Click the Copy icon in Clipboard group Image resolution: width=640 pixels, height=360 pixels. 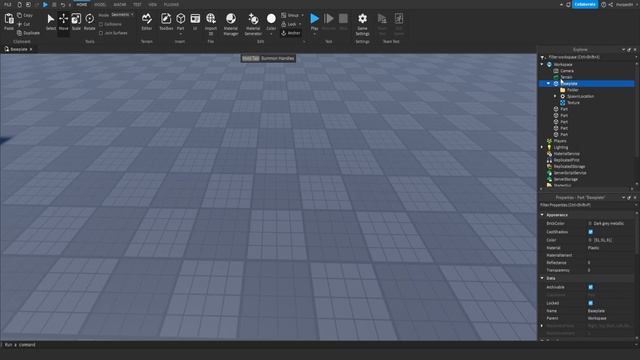(20, 15)
